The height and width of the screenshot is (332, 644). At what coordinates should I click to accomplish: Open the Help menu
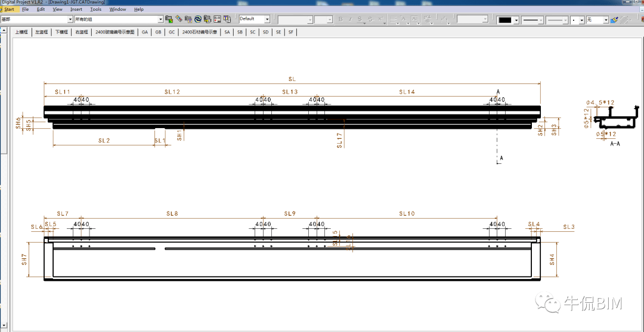139,9
